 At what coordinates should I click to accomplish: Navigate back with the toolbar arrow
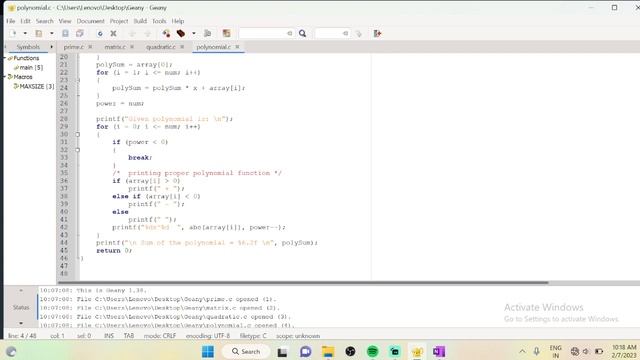pos(132,33)
